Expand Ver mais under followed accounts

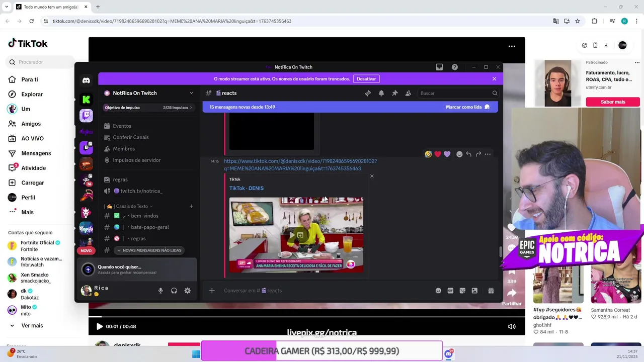pos(32,326)
